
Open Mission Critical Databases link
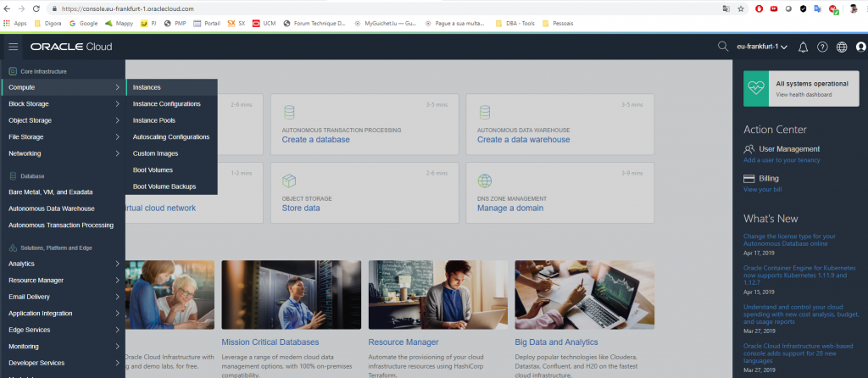[x=270, y=342]
